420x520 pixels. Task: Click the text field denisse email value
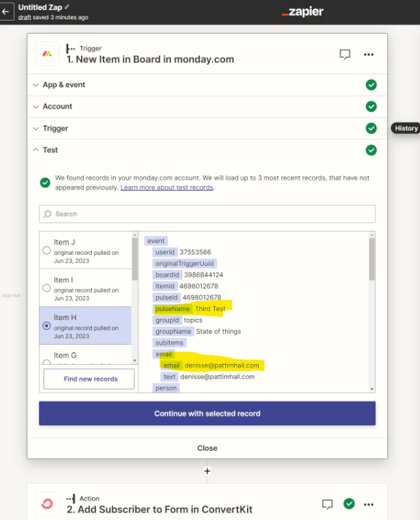[x=218, y=376]
